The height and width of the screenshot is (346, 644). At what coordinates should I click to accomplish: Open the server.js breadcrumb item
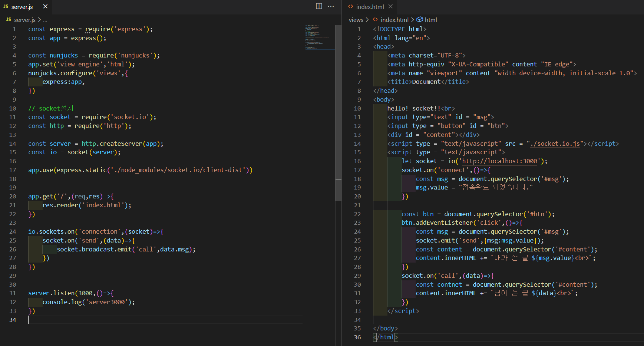(x=25, y=20)
